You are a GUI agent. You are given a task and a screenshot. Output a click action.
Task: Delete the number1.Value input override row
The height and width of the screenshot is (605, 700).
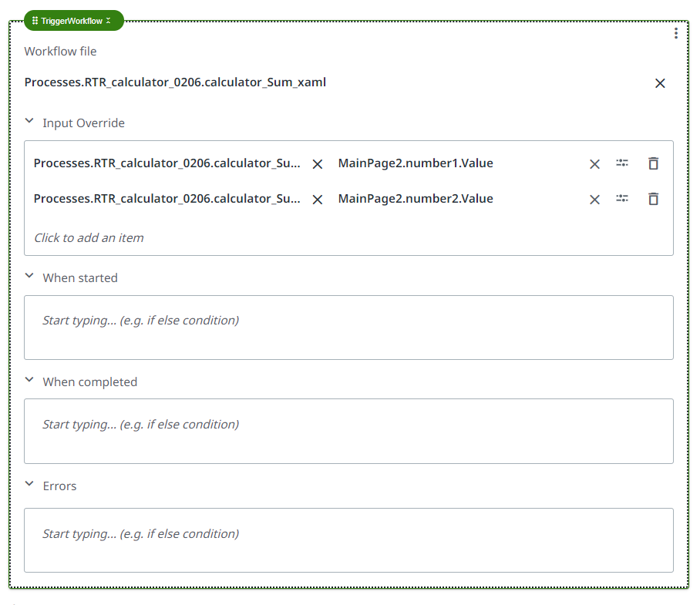tap(653, 163)
